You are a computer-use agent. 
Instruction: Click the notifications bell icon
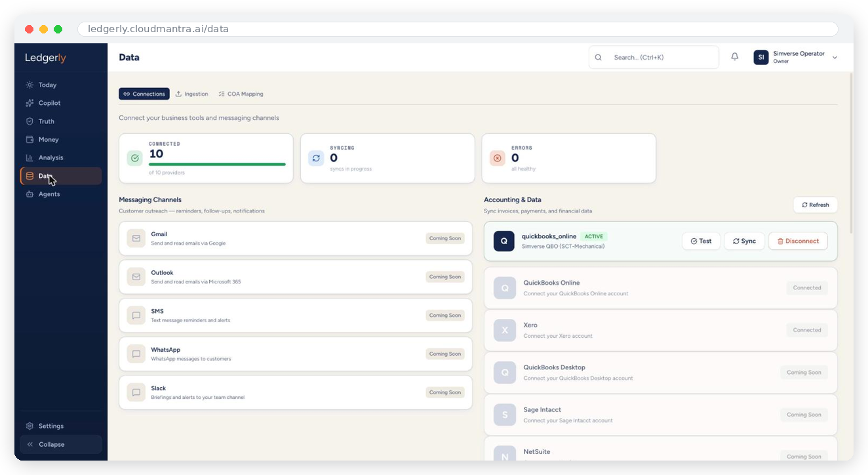tap(735, 57)
